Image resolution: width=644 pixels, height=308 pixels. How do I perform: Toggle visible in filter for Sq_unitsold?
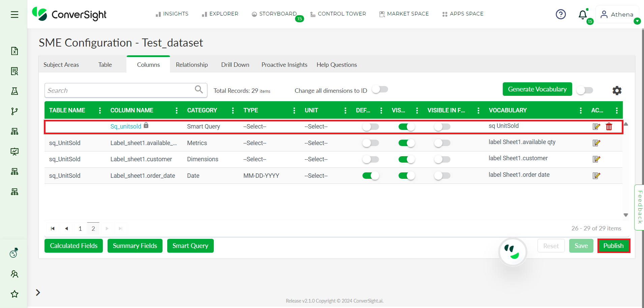(x=442, y=127)
